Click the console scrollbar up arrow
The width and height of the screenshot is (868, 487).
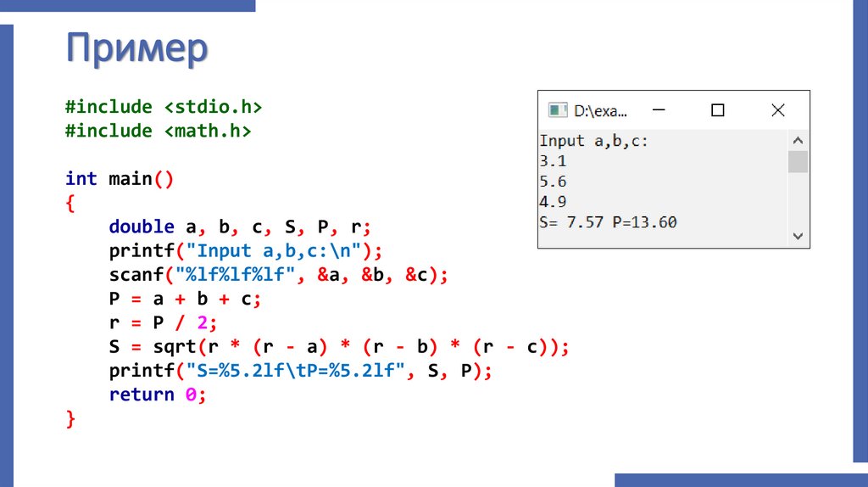click(x=798, y=140)
